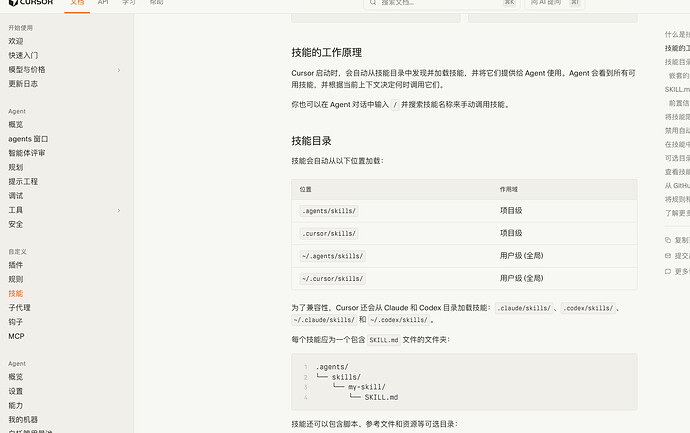Click the 作用域 table column header
This screenshot has width=690, height=433.
pos(509,189)
